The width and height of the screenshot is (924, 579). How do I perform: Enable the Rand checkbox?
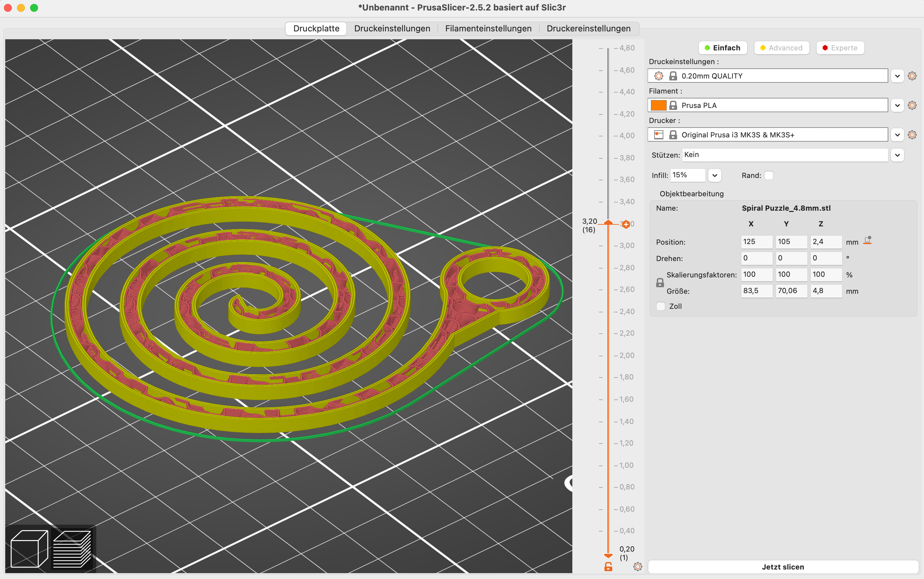click(768, 175)
